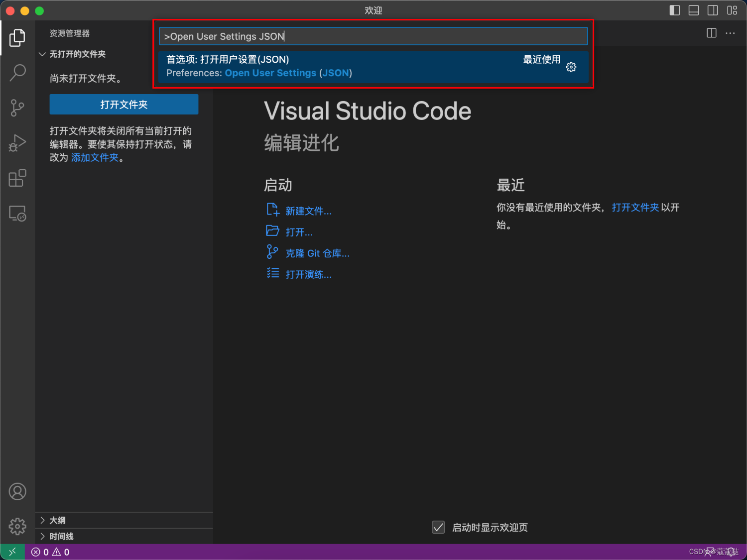Image resolution: width=747 pixels, height=560 pixels.
Task: Click the git branch icon for 克隆 Git 仓库
Action: (x=272, y=252)
